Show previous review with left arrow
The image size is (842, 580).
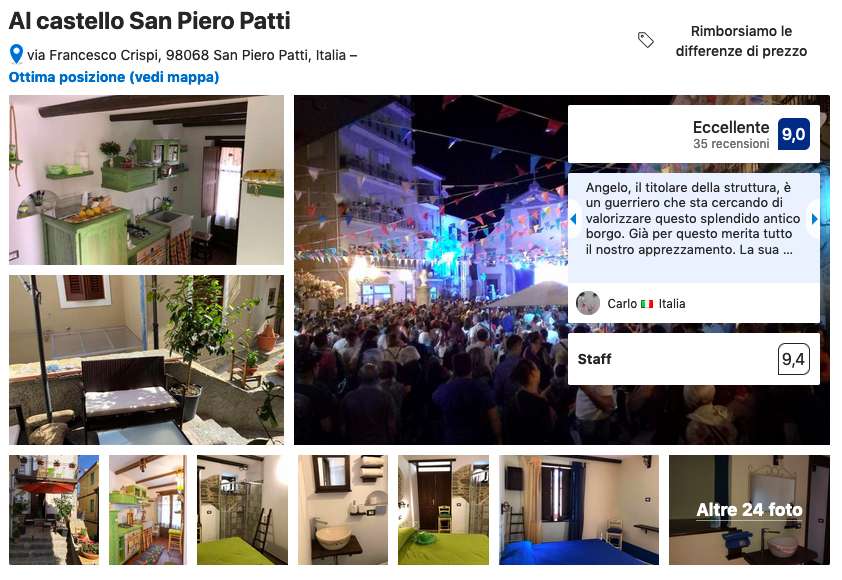(574, 219)
